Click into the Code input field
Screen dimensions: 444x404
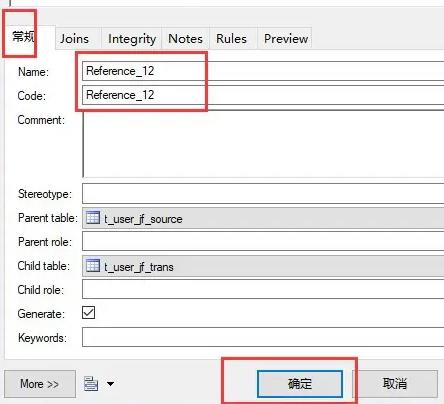tap(263, 95)
